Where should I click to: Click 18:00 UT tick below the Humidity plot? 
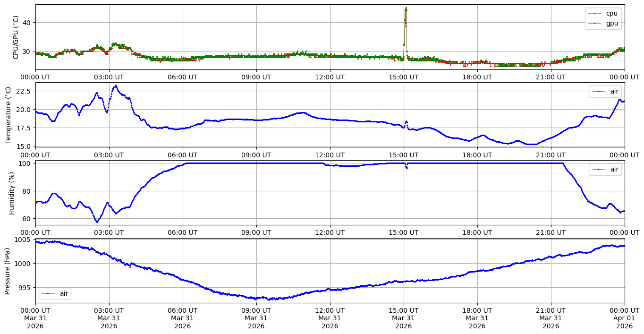[x=477, y=232]
